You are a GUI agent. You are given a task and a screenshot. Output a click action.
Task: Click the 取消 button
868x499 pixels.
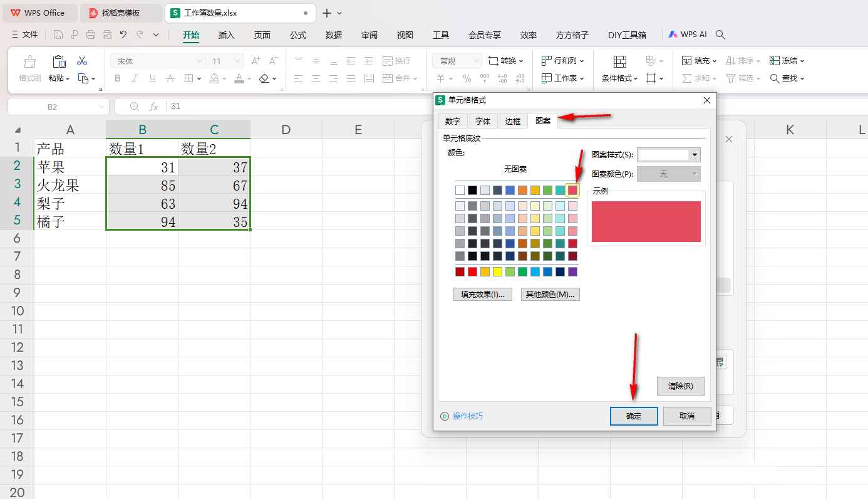(687, 416)
